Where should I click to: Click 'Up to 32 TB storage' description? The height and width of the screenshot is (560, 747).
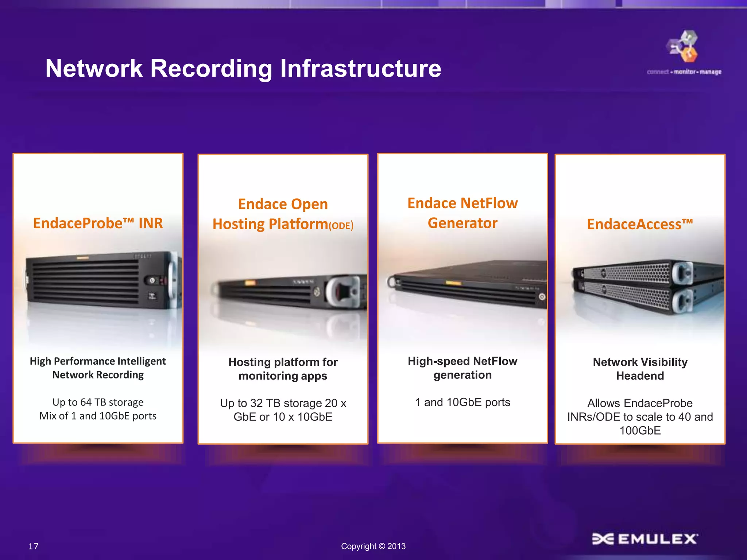click(283, 410)
